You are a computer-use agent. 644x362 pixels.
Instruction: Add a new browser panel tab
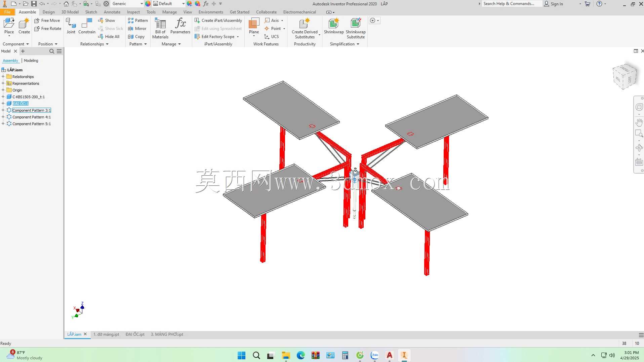tap(23, 51)
